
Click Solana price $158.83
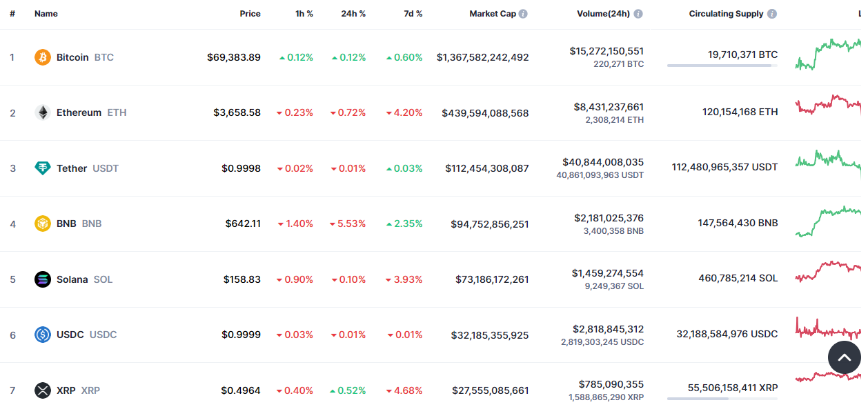tap(242, 279)
